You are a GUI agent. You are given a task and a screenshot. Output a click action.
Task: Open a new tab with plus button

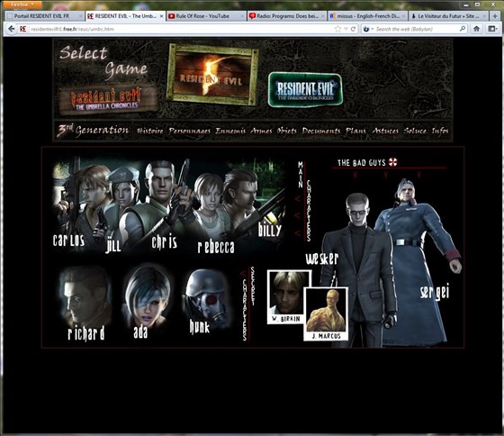click(494, 16)
